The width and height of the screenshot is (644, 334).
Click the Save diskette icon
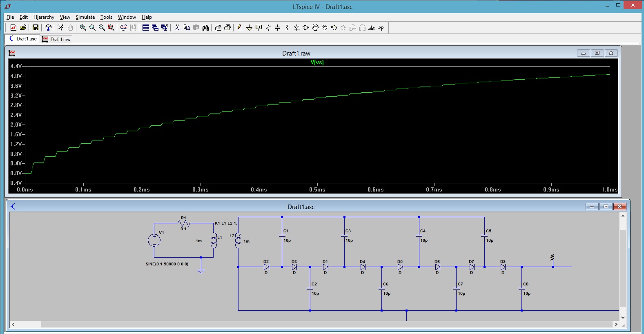tap(36, 28)
